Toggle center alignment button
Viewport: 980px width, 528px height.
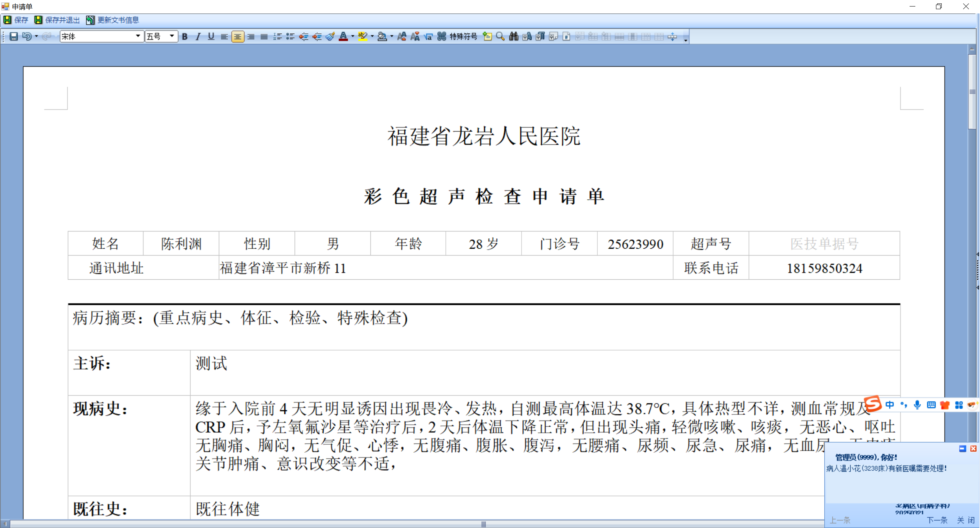click(x=237, y=36)
